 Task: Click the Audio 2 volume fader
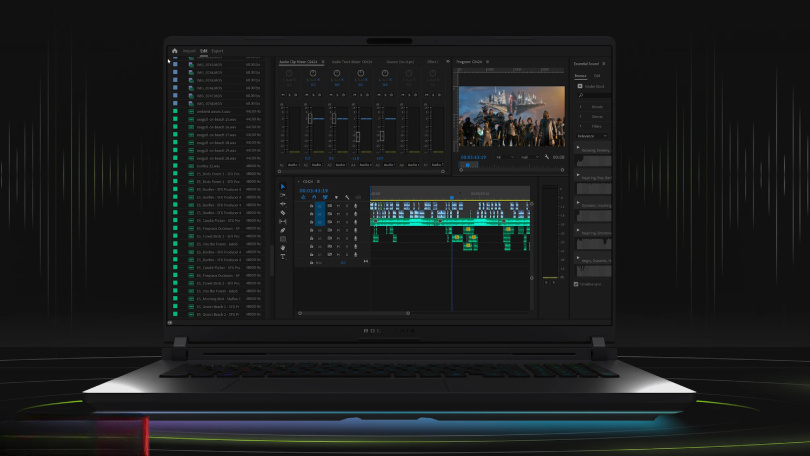310,119
